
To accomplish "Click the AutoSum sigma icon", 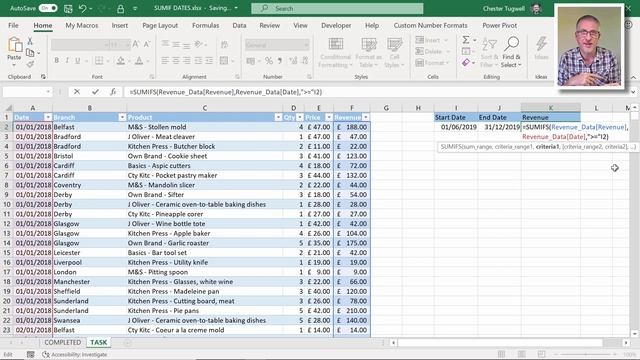I will coord(466,40).
